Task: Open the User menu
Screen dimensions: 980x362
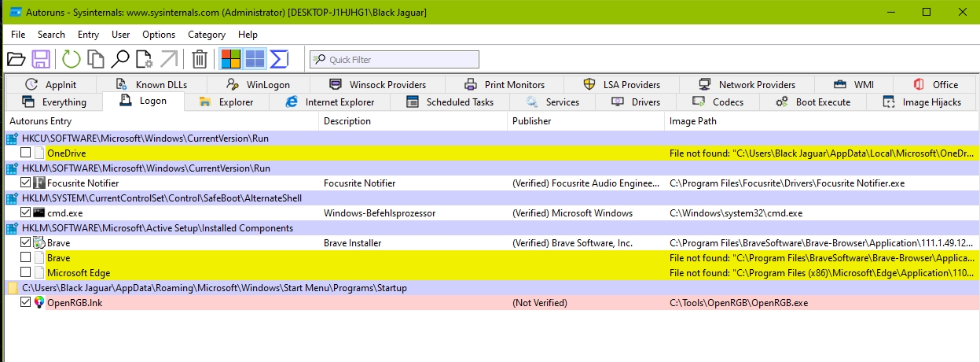Action: coord(120,35)
